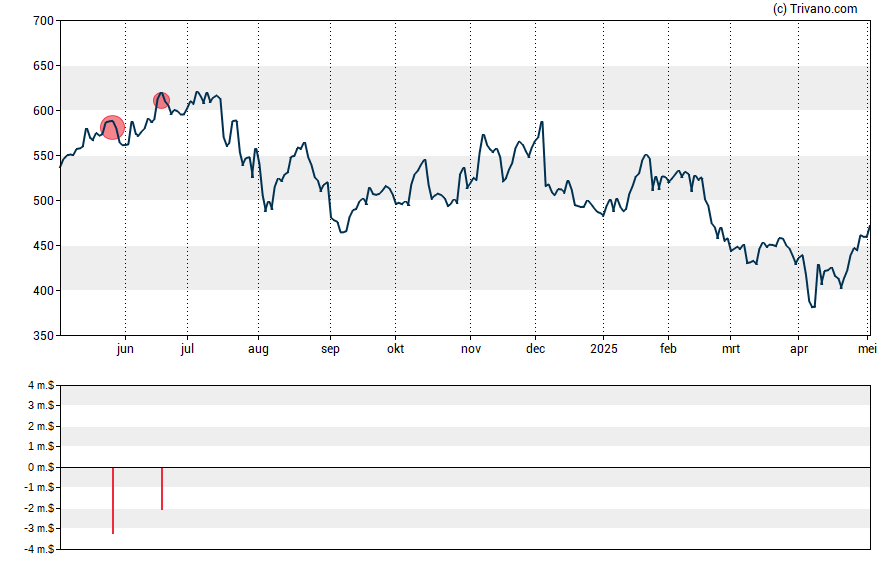
Task: Select the 550 price axis label
Action: click(43, 156)
